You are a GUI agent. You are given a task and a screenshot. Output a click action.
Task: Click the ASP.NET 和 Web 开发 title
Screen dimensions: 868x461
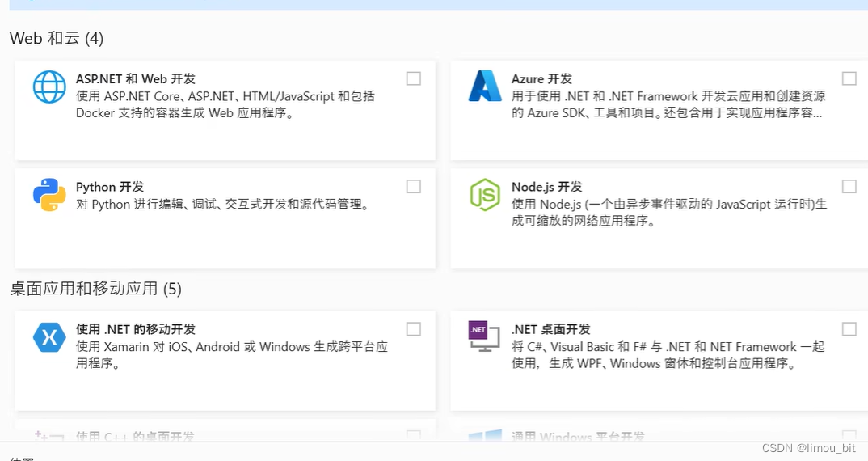(136, 79)
